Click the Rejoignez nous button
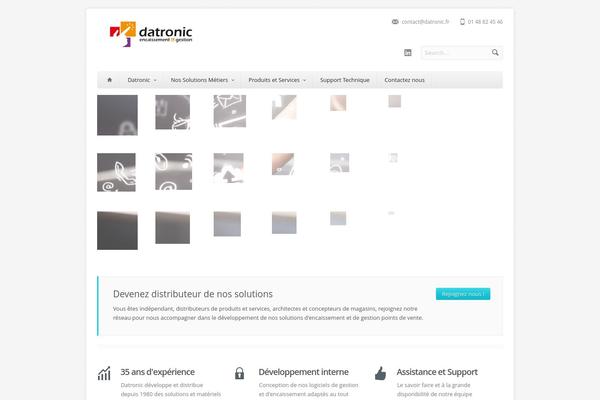The image size is (600, 400). coord(463,294)
